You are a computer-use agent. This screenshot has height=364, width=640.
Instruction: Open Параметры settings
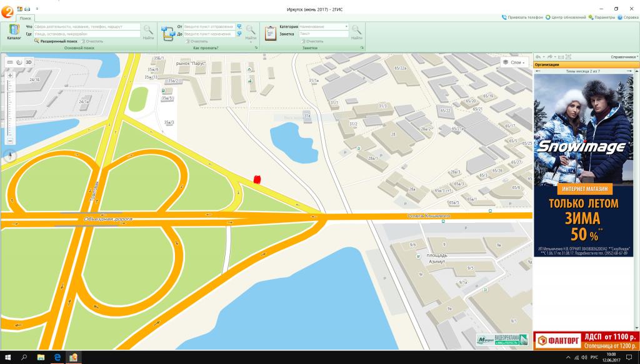pyautogui.click(x=601, y=17)
